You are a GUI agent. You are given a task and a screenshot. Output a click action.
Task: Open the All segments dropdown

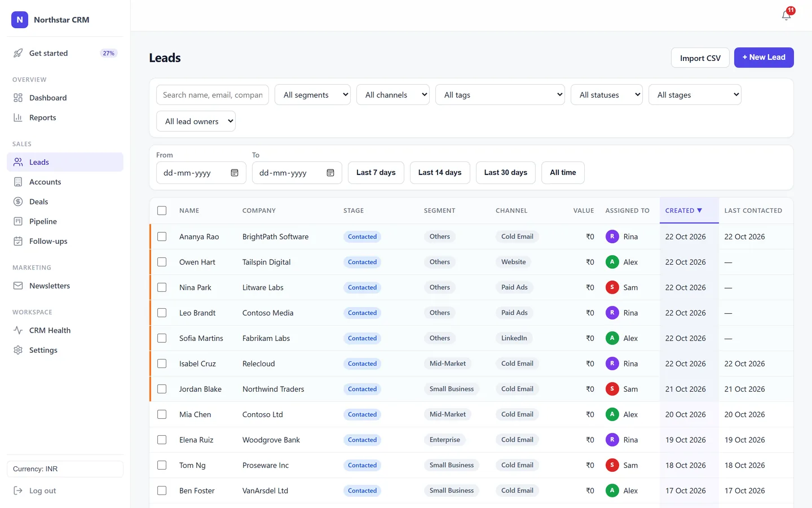click(x=312, y=95)
